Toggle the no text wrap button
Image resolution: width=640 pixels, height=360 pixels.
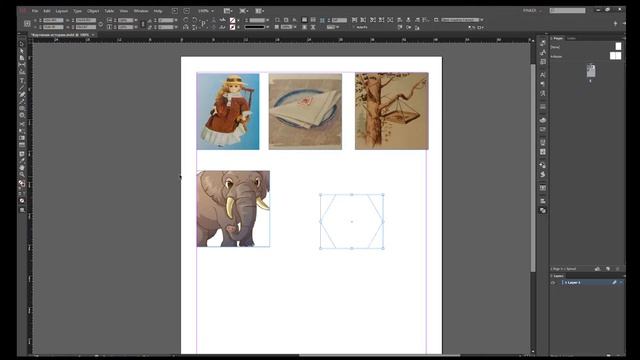click(304, 20)
